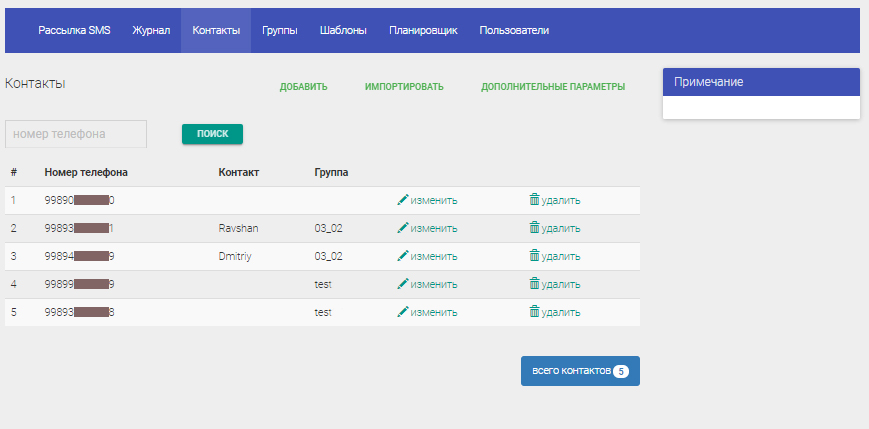This screenshot has width=869, height=429.
Task: Click trash delete icon in row 4
Action: click(x=534, y=284)
